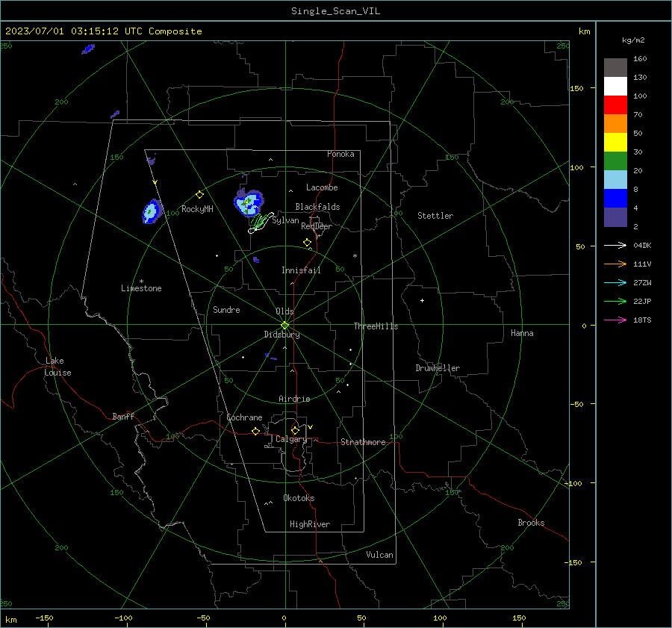Screen dimensions: 672x628
Task: Click the small blue echo in top-left corner
Action: point(88,49)
